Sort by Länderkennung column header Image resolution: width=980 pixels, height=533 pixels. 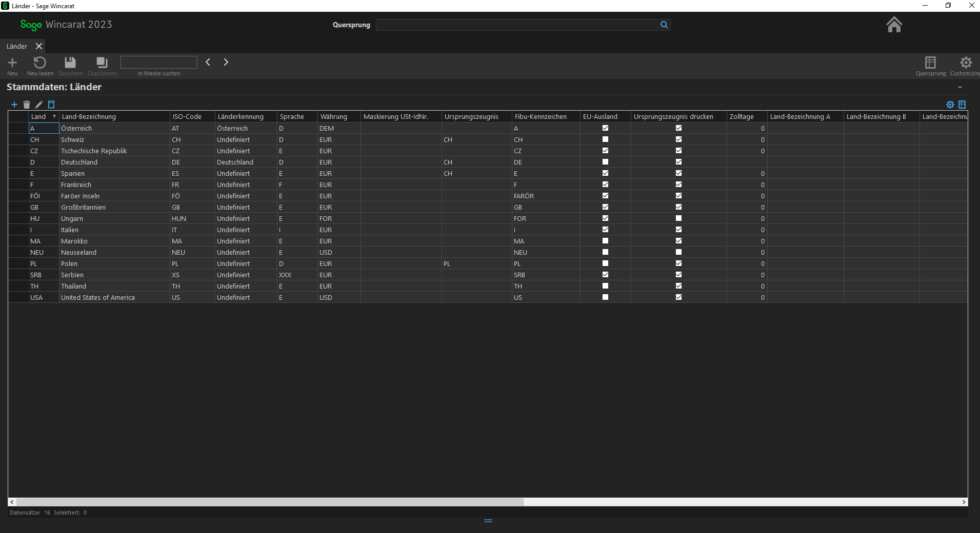(246, 116)
